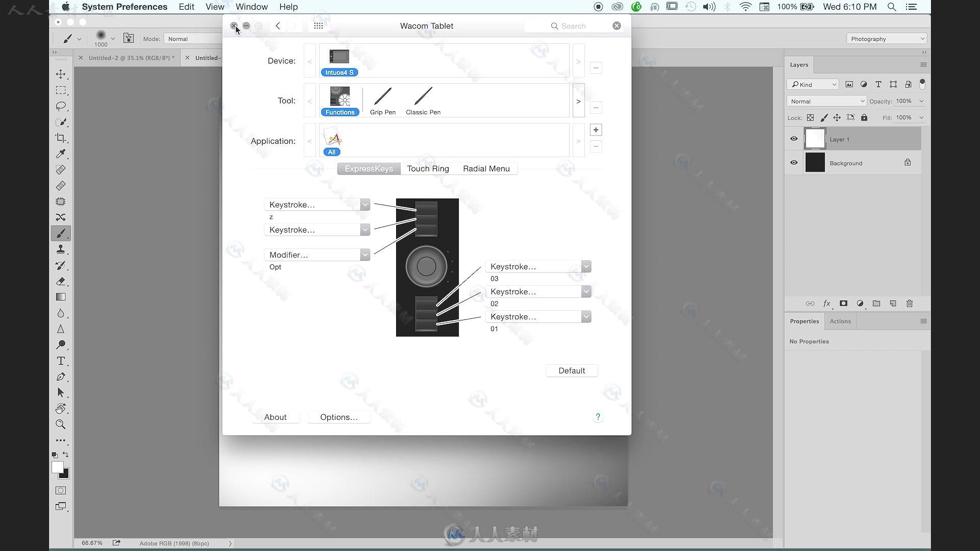
Task: Open the Options menu
Action: (338, 416)
